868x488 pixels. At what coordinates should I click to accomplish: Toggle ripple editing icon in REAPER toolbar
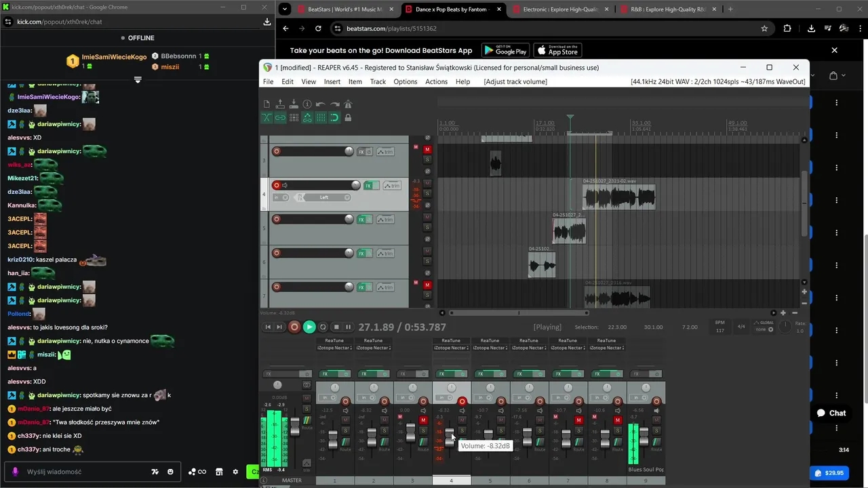(294, 117)
